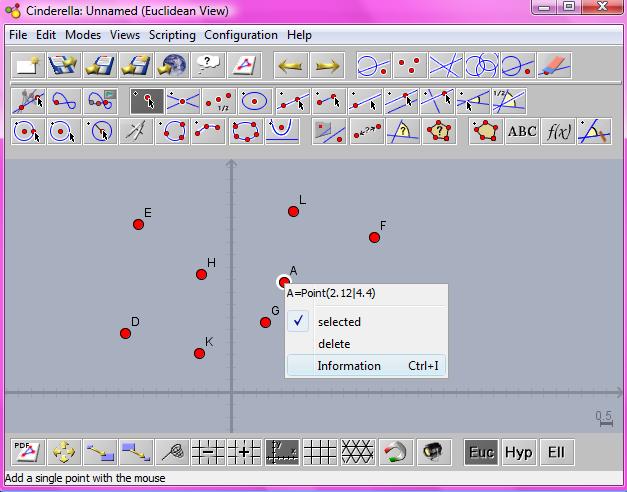Click the Export to PDF icon
The height and width of the screenshot is (492, 627).
click(x=27, y=452)
